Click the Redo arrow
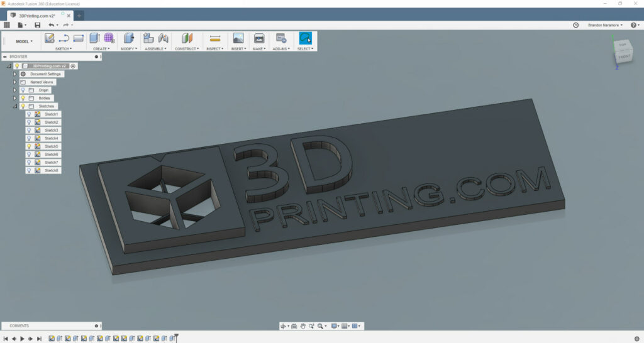This screenshot has width=644, height=343. 65,25
